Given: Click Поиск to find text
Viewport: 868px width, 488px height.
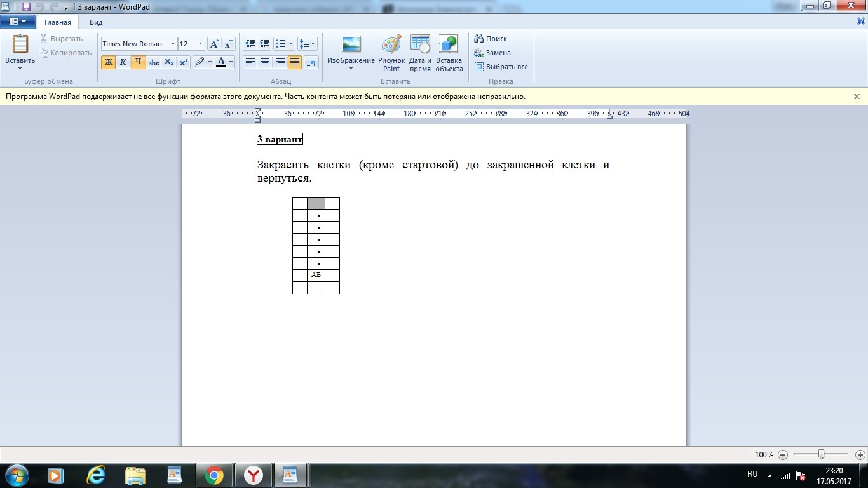Looking at the screenshot, I should pyautogui.click(x=491, y=39).
